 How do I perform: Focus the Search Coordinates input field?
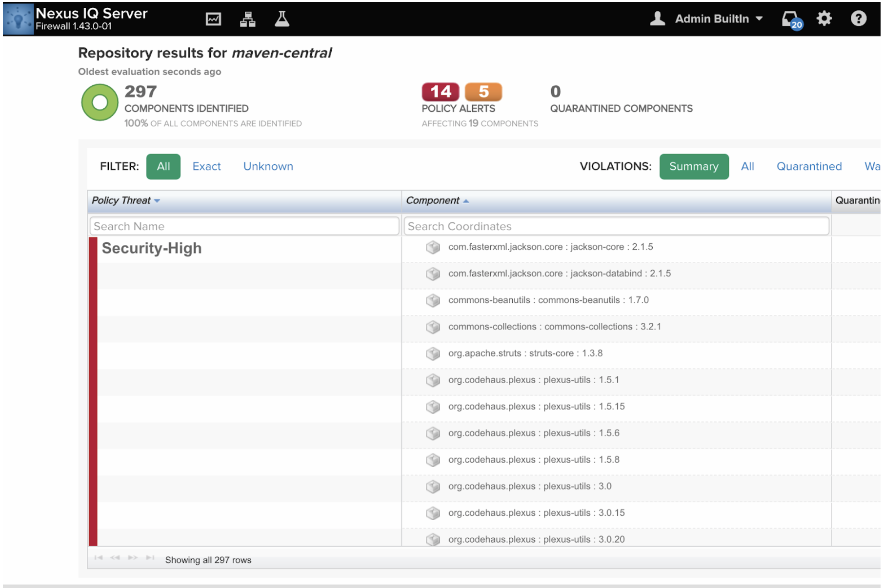(616, 226)
